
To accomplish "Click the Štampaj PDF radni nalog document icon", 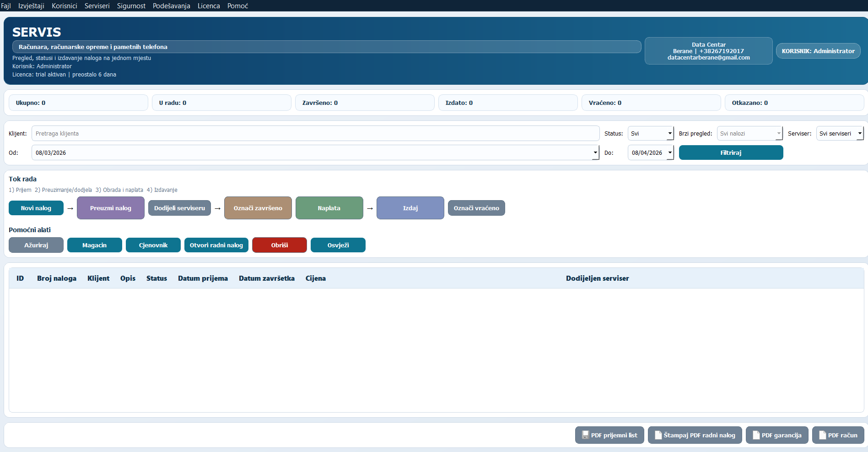I will click(x=658, y=435).
